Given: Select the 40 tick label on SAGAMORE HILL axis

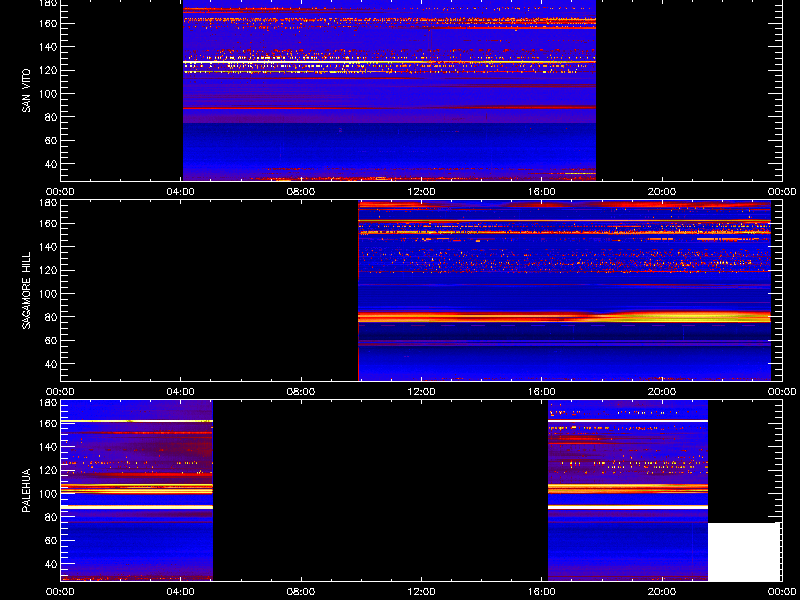Looking at the screenshot, I should 49,364.
